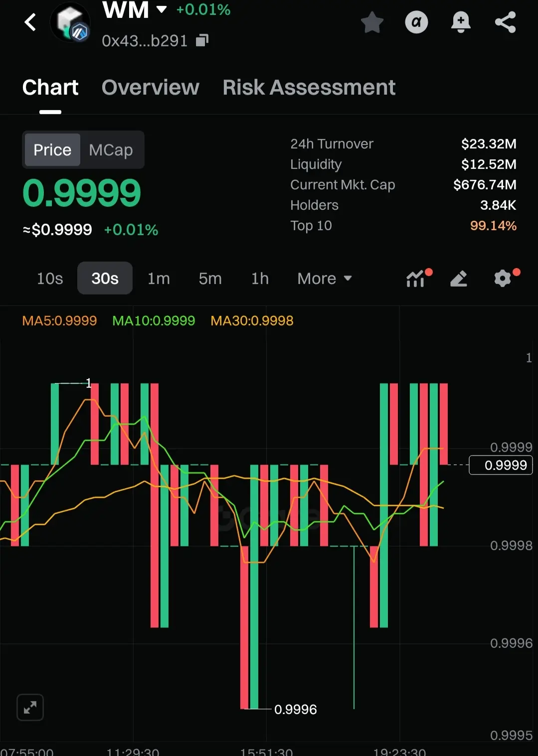Select the 1h chart interval
538x756 pixels.
click(x=260, y=278)
